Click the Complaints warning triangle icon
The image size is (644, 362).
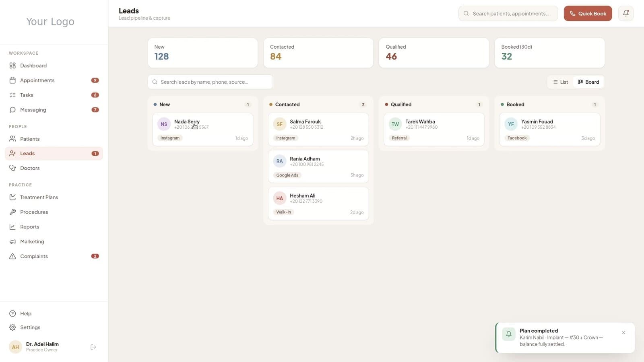coord(12,256)
